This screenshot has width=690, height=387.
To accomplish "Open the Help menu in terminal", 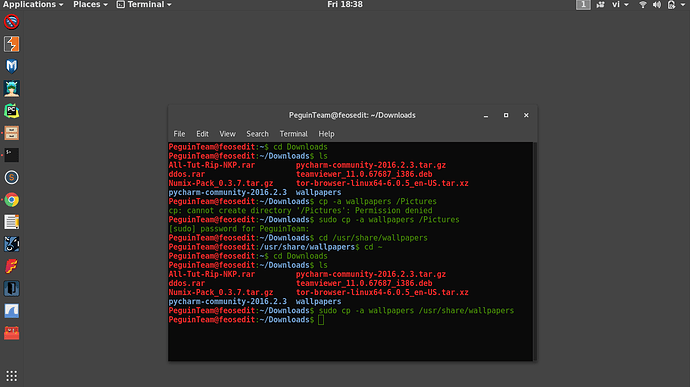I will 327,134.
